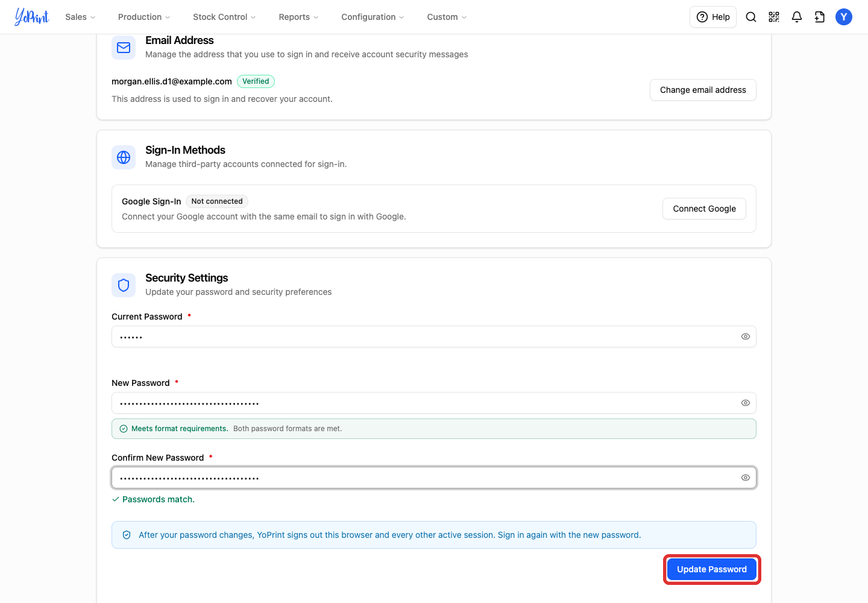Click the Security Settings shield icon

click(124, 285)
